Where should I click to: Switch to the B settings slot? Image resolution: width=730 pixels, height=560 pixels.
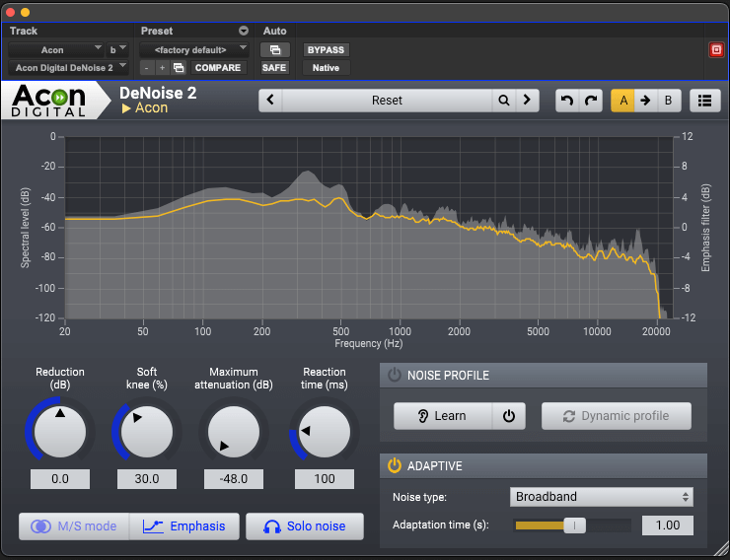[x=668, y=100]
